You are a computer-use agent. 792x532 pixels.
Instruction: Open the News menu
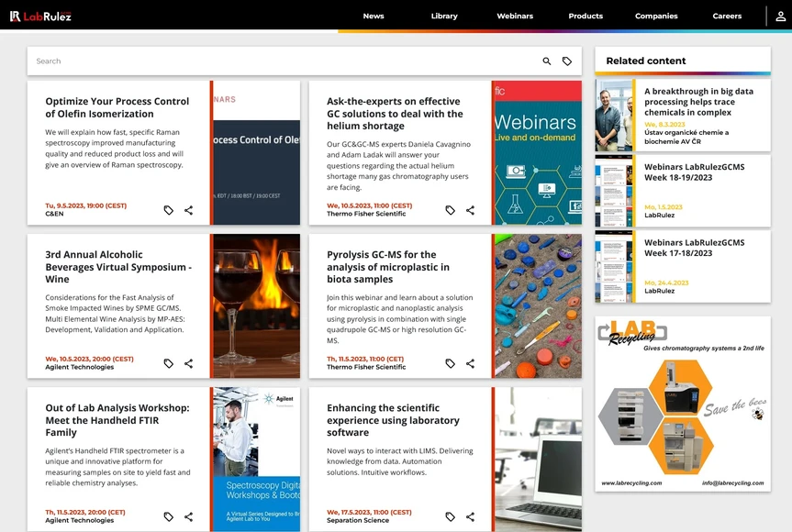click(374, 17)
